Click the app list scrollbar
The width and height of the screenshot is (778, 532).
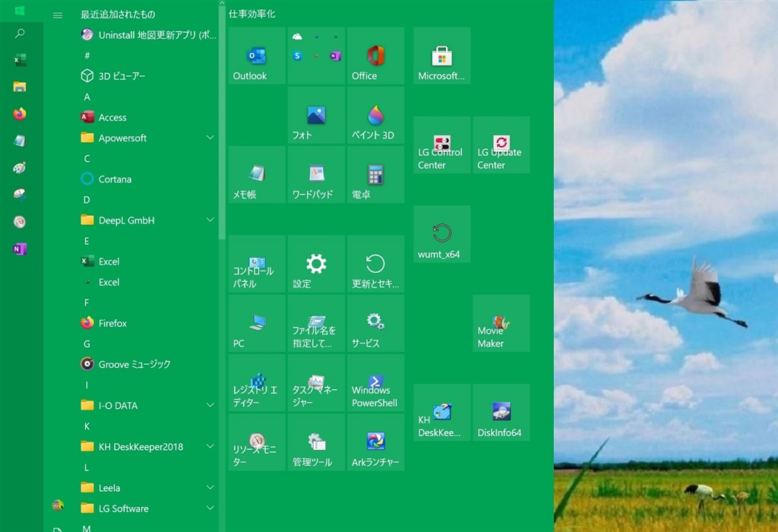pos(222,124)
